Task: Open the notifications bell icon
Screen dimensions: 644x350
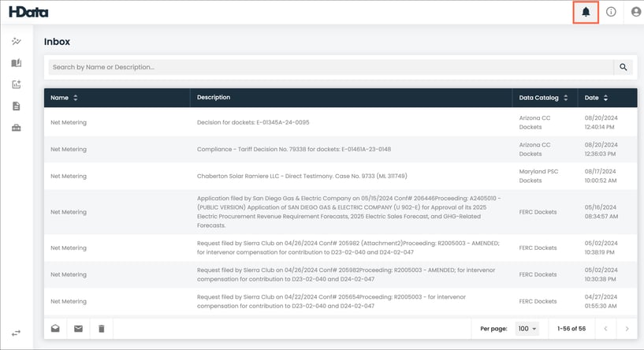Action: 586,12
